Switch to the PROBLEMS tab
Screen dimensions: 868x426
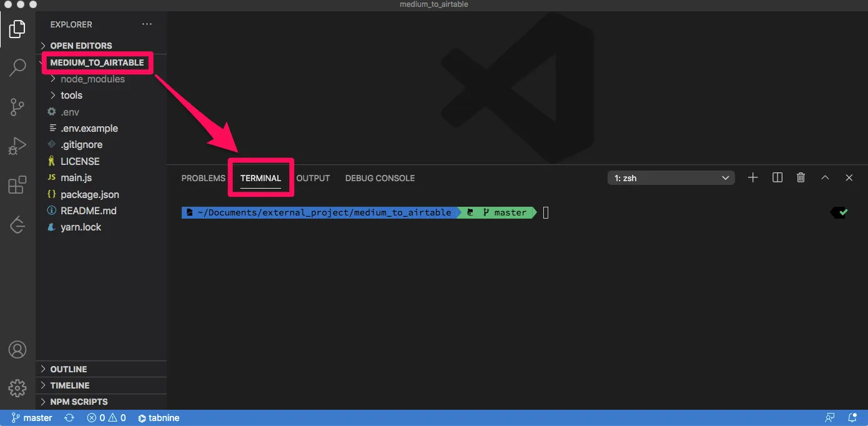(203, 178)
